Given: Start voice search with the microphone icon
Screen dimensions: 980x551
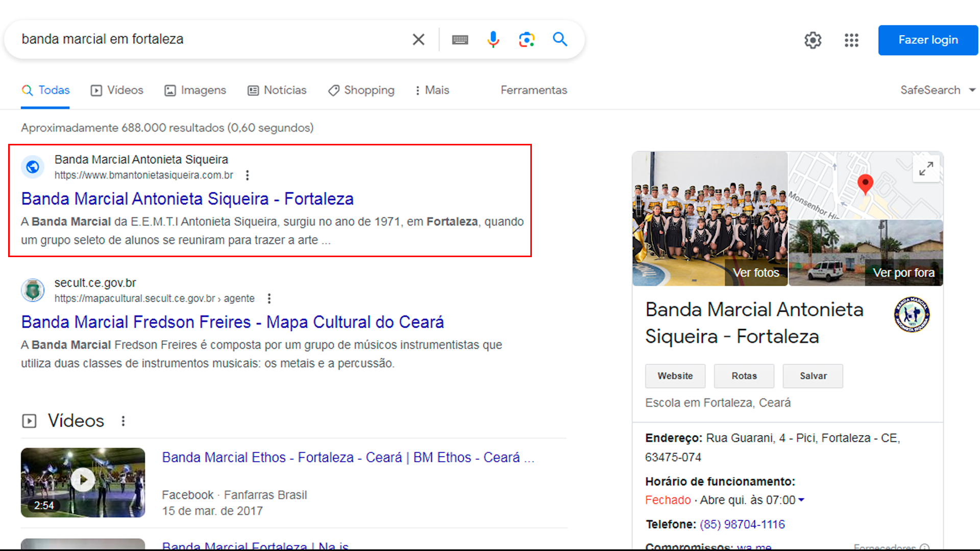Looking at the screenshot, I should 493,39.
